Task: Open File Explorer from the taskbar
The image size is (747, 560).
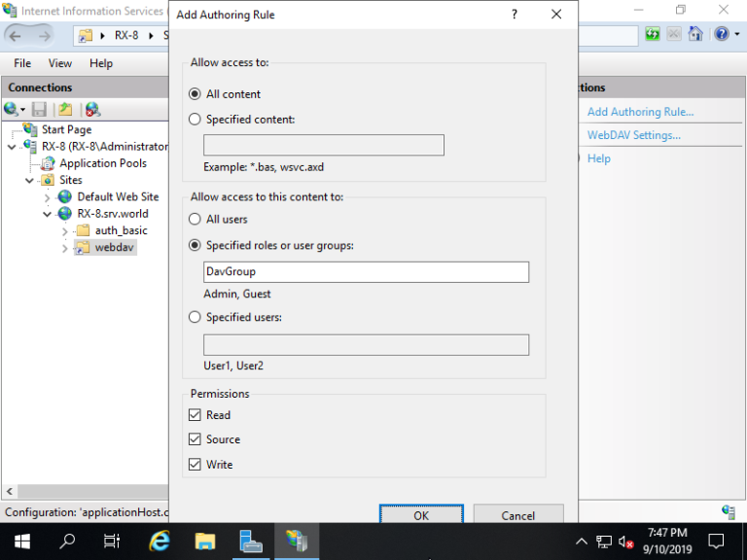Action: click(x=204, y=541)
